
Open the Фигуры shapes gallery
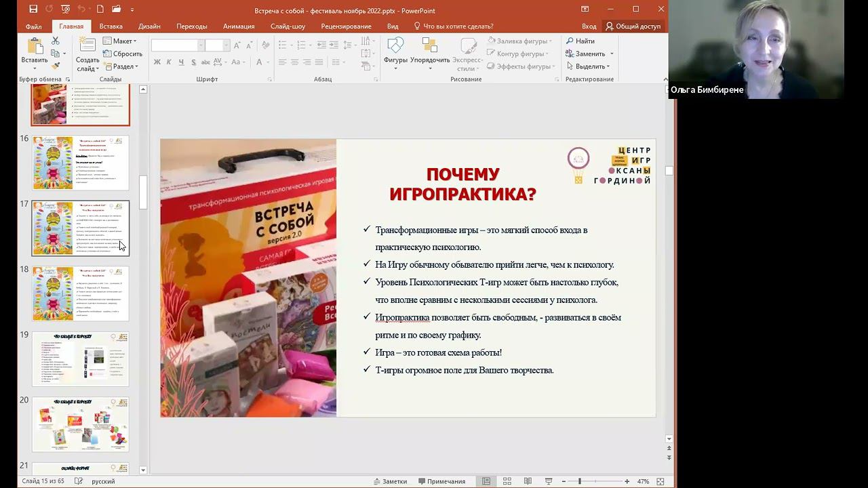coord(395,53)
